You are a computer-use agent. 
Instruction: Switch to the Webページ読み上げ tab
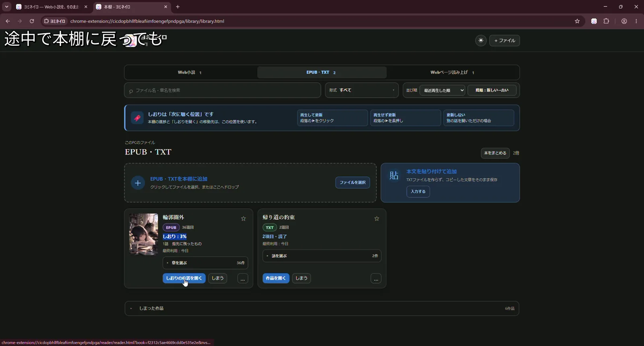coord(452,72)
